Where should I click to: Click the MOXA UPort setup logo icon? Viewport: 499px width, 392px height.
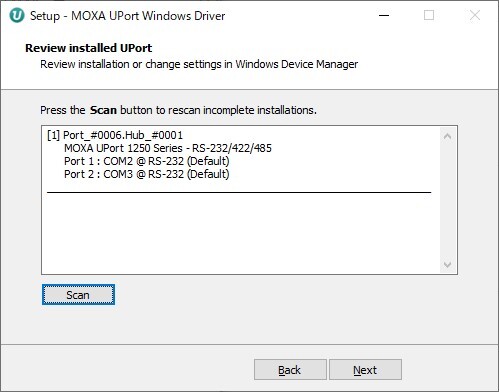17,16
